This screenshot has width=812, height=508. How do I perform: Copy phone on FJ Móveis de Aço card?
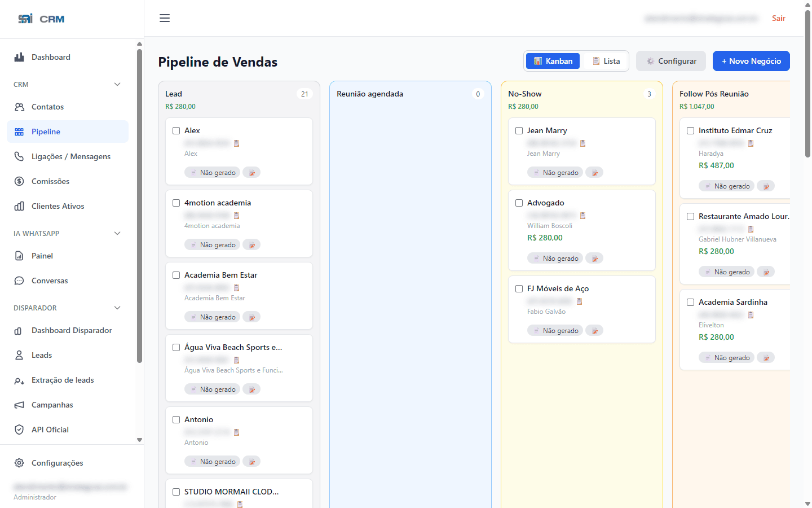(x=580, y=301)
